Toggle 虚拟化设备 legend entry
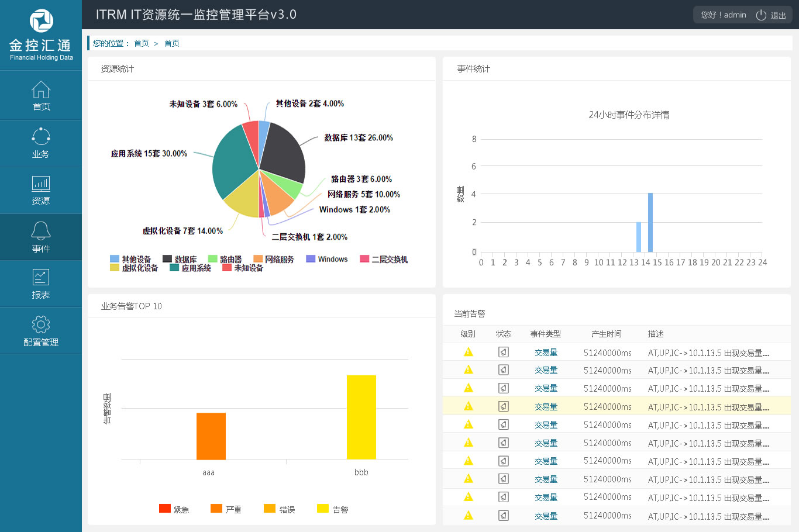Viewport: 799px width, 532px height. coord(134,268)
